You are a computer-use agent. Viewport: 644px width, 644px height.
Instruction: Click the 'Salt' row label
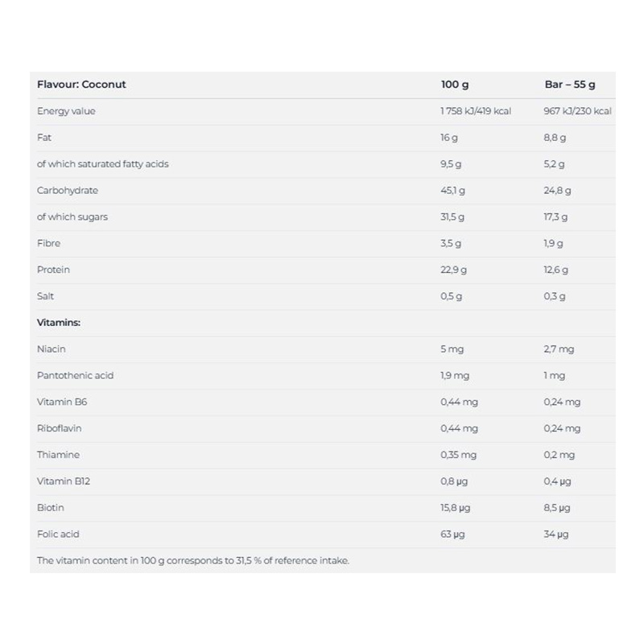46,296
